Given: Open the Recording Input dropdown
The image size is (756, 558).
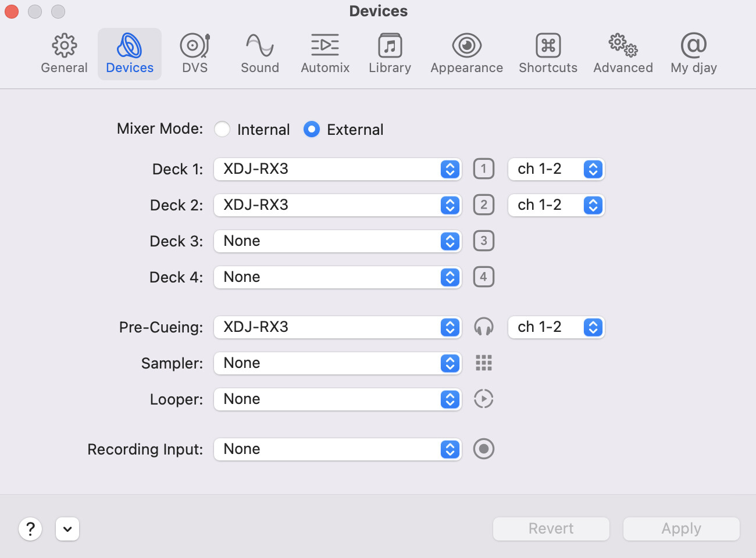Looking at the screenshot, I should tap(338, 449).
